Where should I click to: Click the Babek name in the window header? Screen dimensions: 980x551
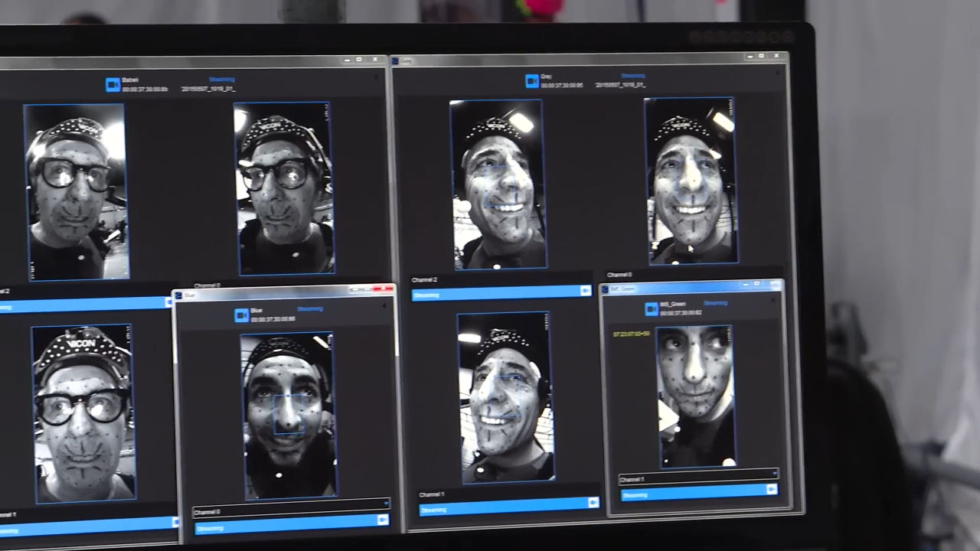pyautogui.click(x=130, y=80)
